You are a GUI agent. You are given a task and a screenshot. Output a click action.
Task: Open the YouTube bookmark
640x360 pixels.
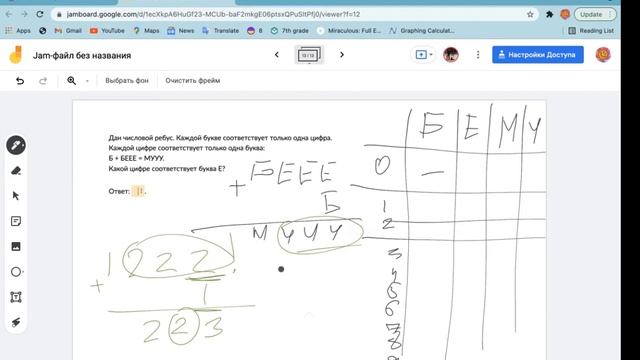pyautogui.click(x=107, y=31)
